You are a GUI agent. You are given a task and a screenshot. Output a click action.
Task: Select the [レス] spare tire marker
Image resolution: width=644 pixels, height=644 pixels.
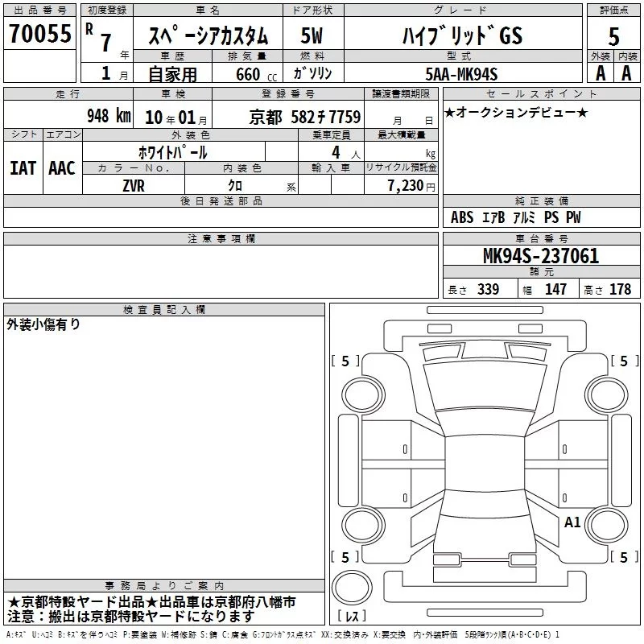[351, 617]
